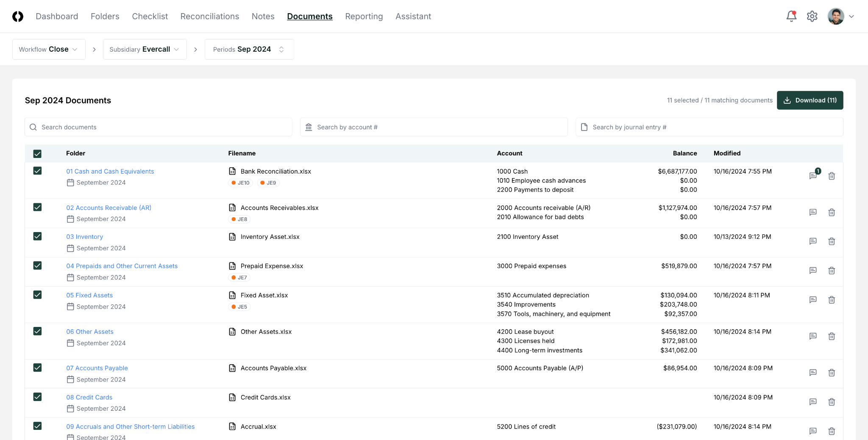
Task: Click the Download (11) button
Action: click(810, 100)
